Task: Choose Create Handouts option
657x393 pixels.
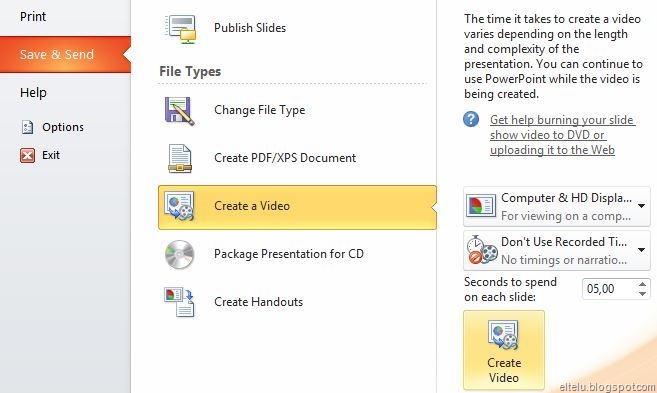Action: (x=258, y=302)
